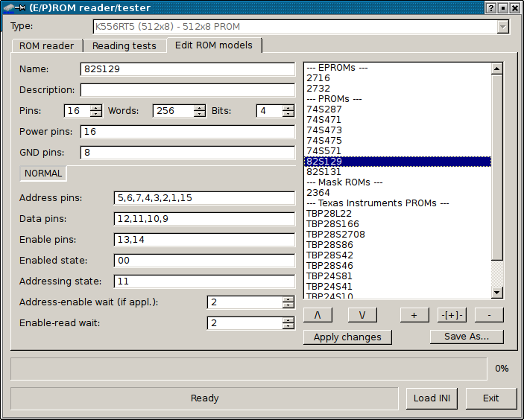This screenshot has width=524, height=420.
Task: Click the move-down arrow button below the list
Action: (362, 315)
